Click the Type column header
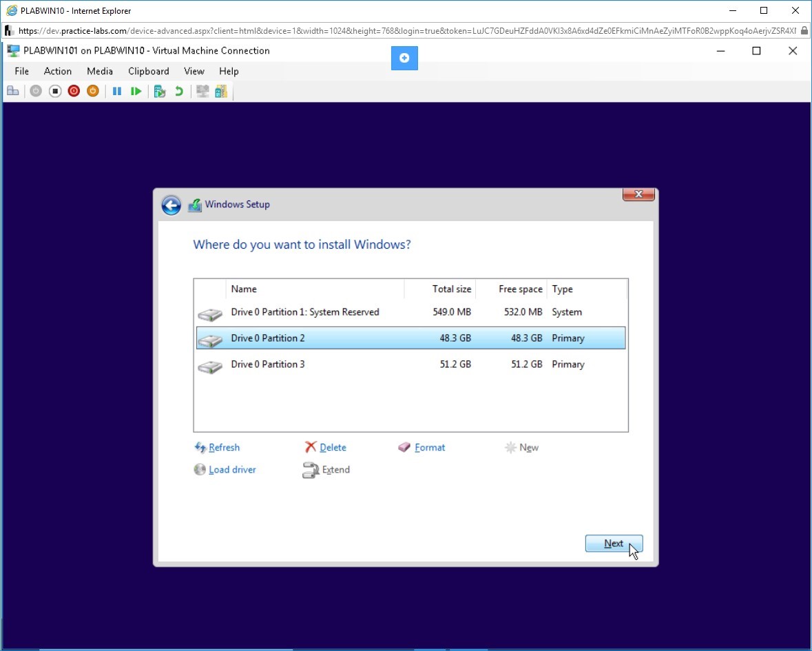The height and width of the screenshot is (651, 812). 587,289
